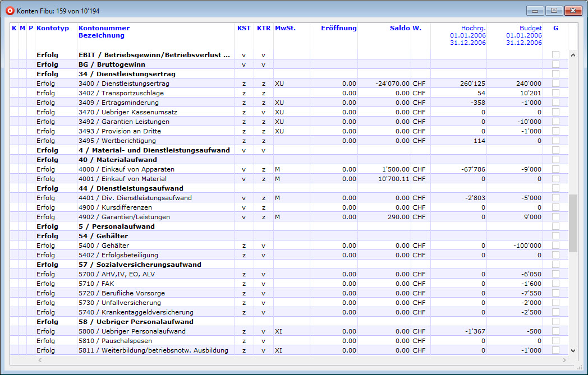Tick the G checkbox for 3400 Dienstleistungsertrag
The image size is (588, 375).
[555, 84]
